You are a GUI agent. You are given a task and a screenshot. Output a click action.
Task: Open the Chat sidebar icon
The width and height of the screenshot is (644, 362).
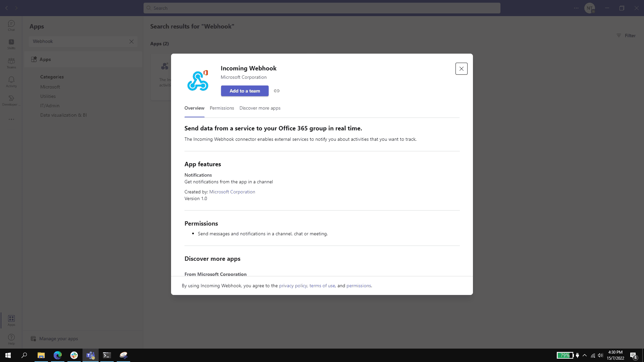11,25
